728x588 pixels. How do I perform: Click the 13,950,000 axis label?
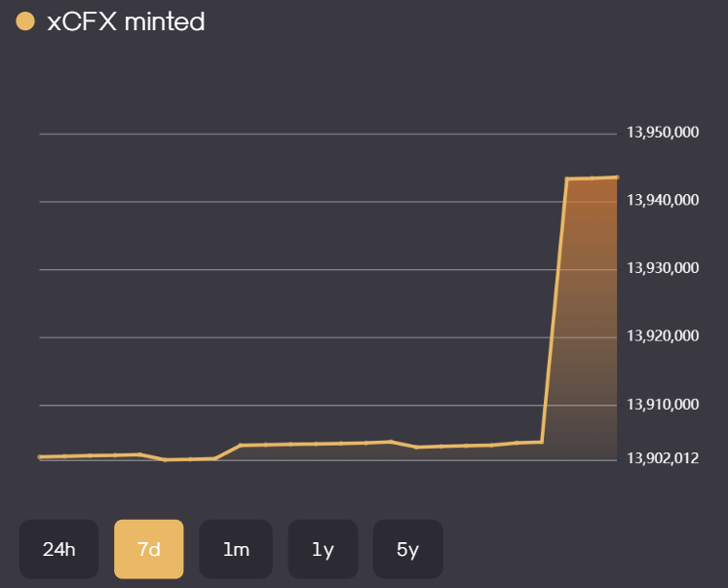(x=663, y=134)
